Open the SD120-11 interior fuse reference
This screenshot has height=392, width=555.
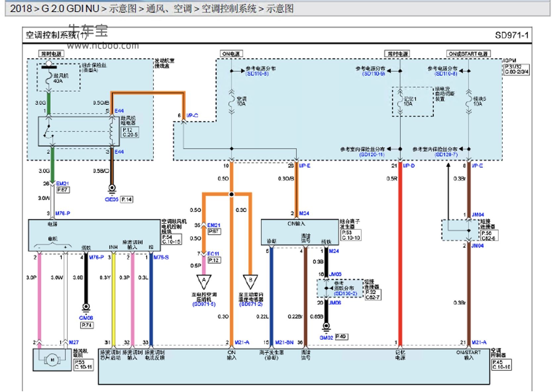point(372,155)
